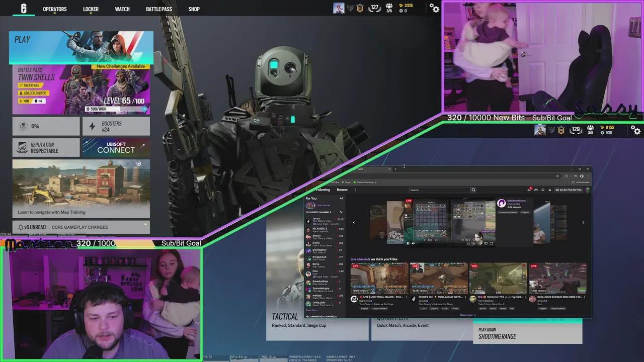Go to the Battle Pass tab

pos(159,9)
